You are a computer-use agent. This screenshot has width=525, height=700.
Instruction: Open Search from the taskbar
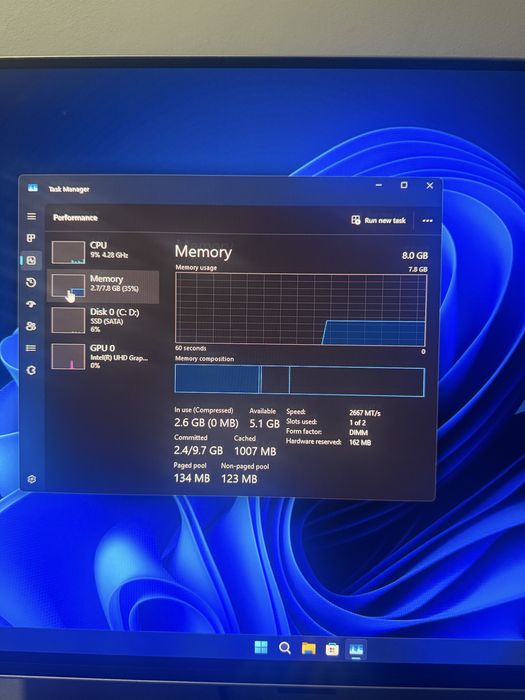tap(284, 648)
